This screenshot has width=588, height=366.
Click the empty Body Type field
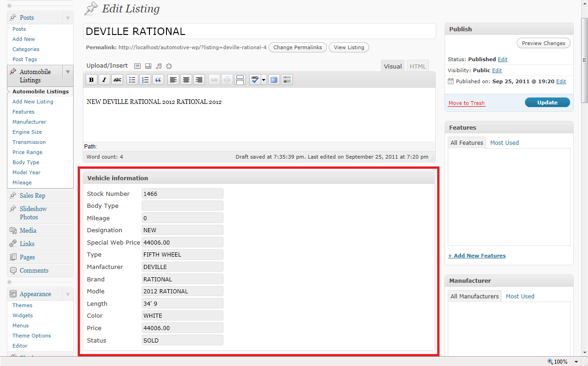[x=183, y=206]
